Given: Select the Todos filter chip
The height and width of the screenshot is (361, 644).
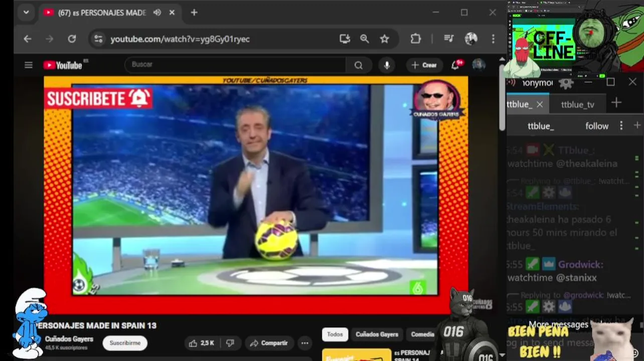Looking at the screenshot, I should (335, 334).
